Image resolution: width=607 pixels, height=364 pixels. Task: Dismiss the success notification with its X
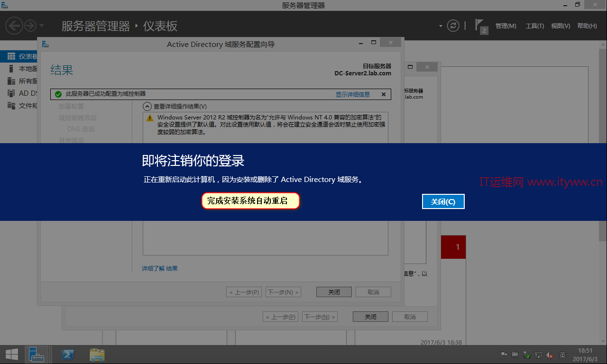tap(384, 94)
